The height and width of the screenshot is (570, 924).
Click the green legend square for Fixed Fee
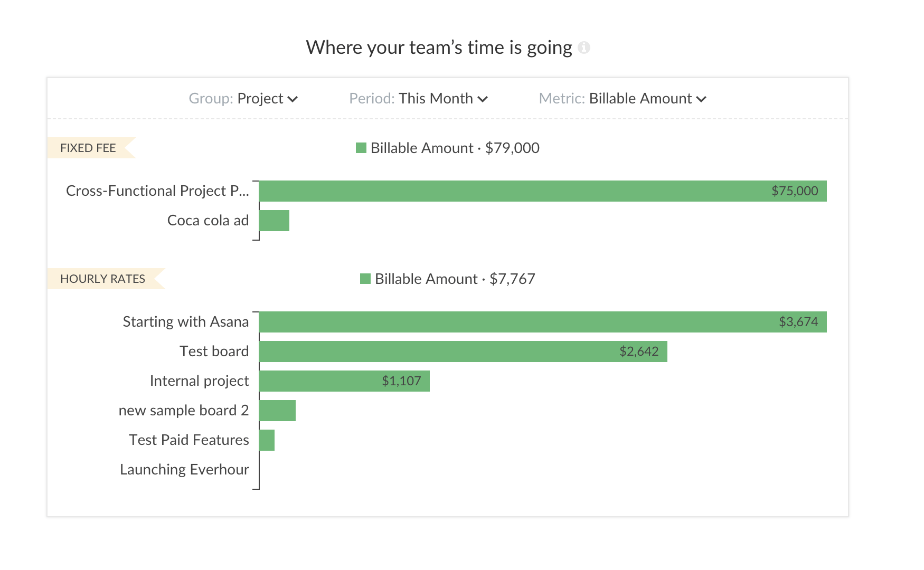pyautogui.click(x=361, y=148)
